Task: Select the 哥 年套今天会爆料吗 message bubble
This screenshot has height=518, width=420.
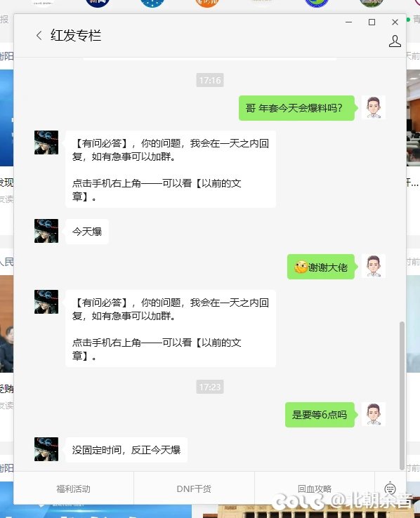Action: [297, 108]
